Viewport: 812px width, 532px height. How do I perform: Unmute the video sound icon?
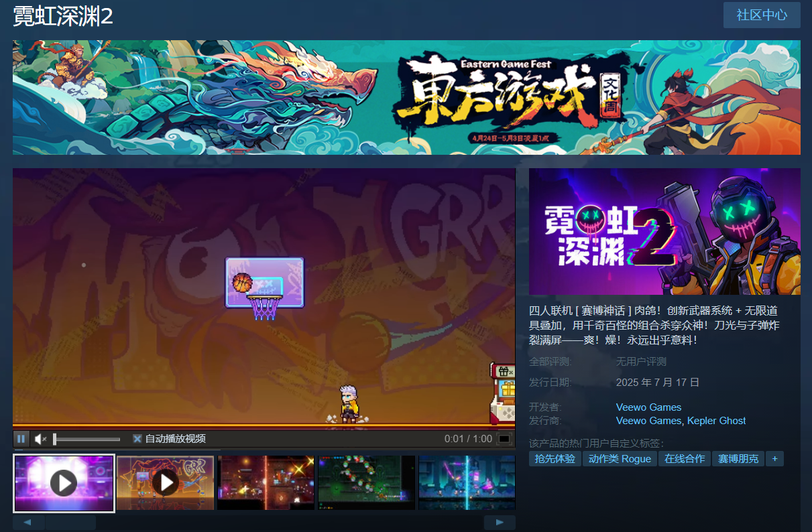40,439
